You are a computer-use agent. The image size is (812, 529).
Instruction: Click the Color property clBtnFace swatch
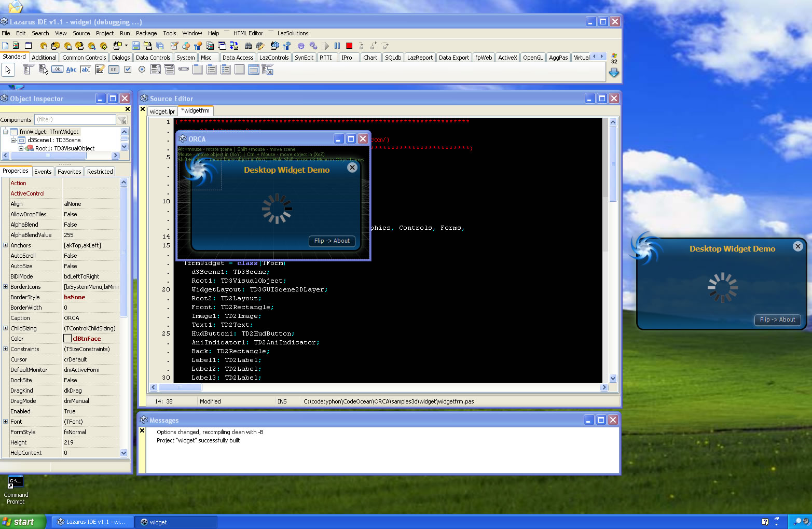tap(67, 339)
